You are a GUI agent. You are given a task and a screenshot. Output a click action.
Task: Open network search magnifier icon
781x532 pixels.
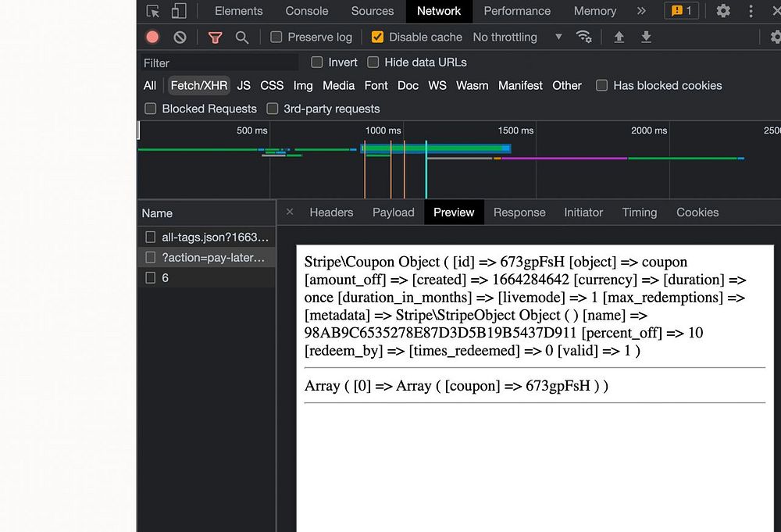pyautogui.click(x=242, y=37)
